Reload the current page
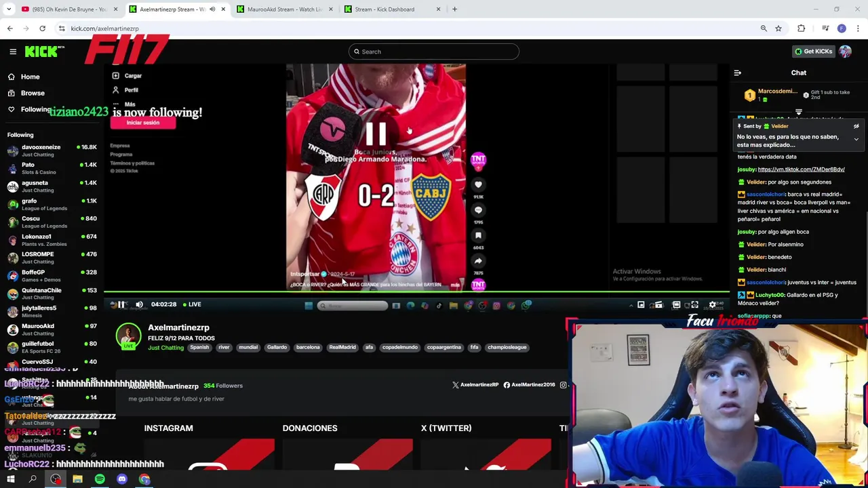 (x=42, y=28)
